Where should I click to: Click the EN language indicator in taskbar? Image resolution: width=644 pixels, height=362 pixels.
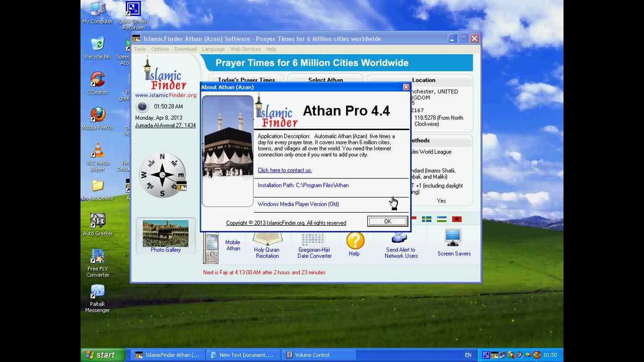coord(468,355)
